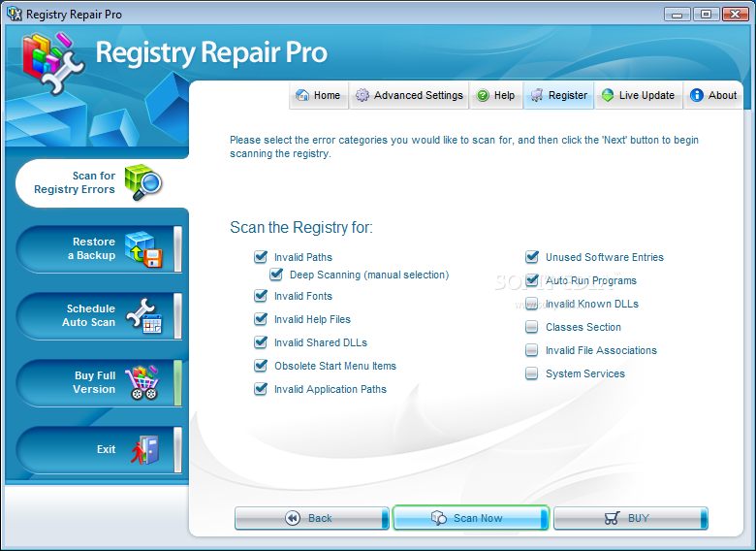756x551 pixels.
Task: Click the green question mark Help icon
Action: pyautogui.click(x=483, y=95)
